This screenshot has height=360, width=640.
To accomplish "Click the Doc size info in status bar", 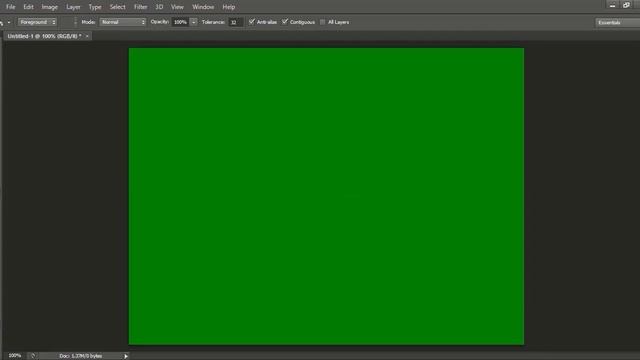I will 81,356.
